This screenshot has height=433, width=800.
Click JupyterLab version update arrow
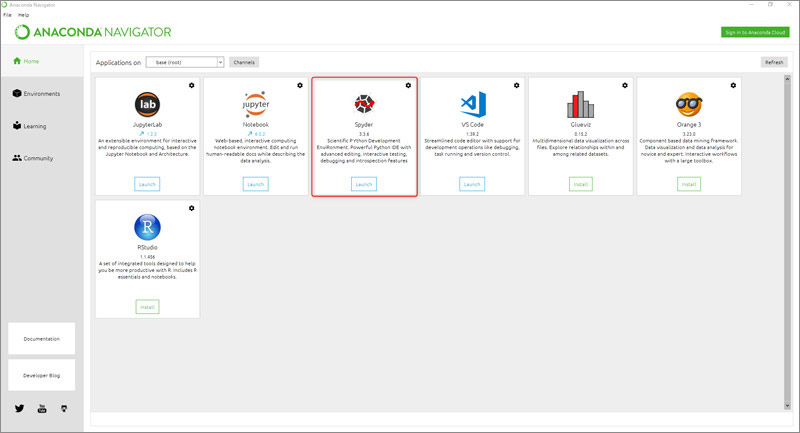(x=141, y=134)
